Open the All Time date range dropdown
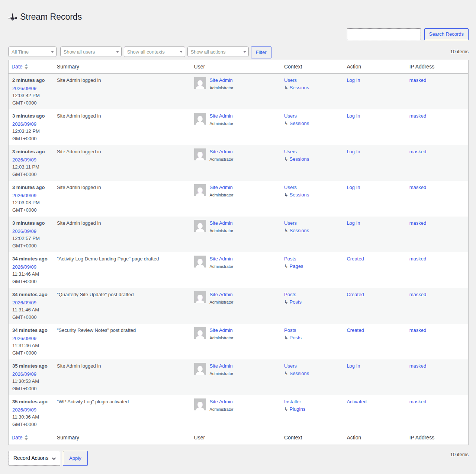The image size is (476, 474). [32, 52]
